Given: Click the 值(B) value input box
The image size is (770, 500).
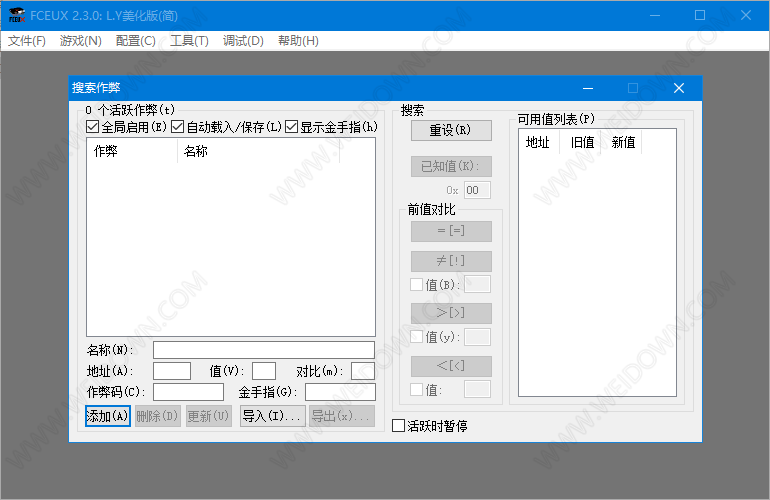Looking at the screenshot, I should tap(477, 284).
